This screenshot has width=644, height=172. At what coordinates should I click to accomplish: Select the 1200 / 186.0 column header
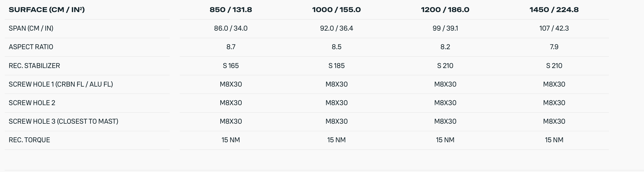point(445,10)
